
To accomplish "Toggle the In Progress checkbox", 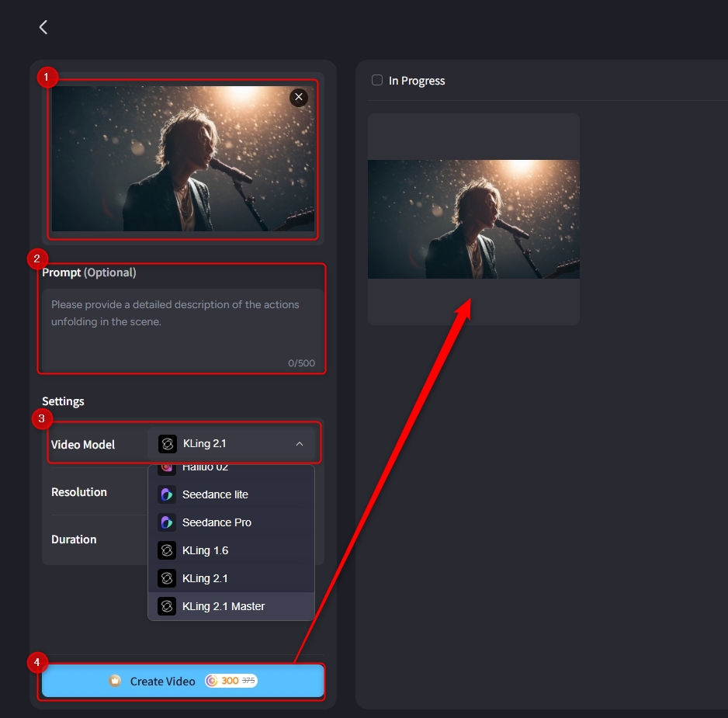I will 377,80.
